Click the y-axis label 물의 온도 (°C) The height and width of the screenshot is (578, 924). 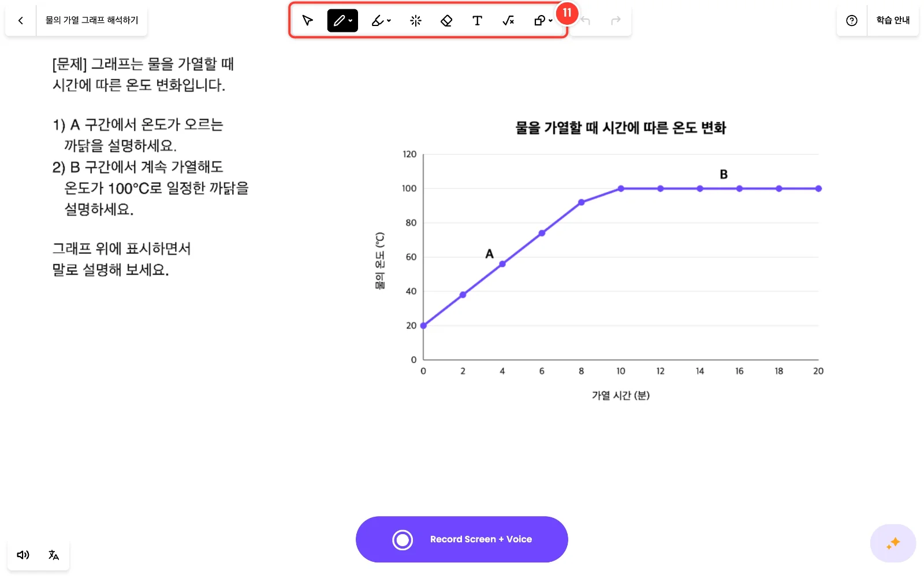coord(379,261)
